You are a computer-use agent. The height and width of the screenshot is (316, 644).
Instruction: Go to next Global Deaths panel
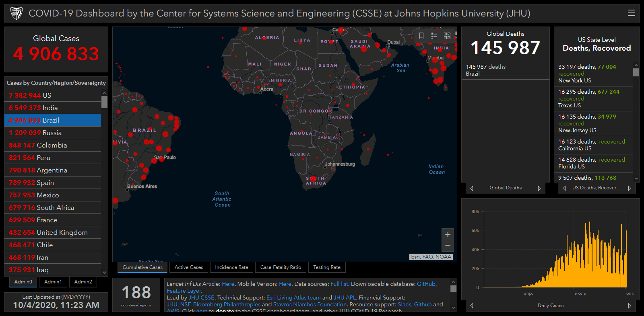[539, 188]
